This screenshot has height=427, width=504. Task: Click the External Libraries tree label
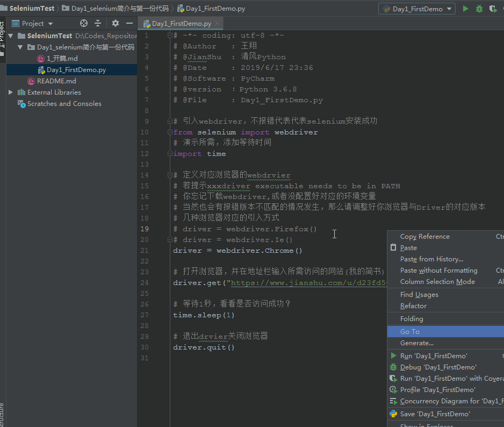(54, 92)
